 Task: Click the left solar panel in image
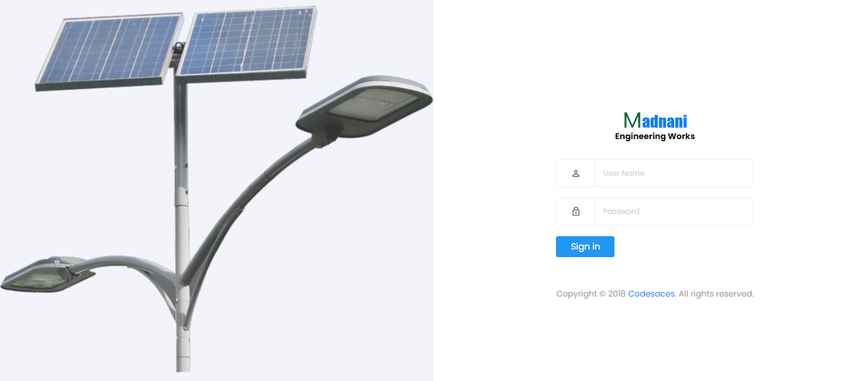(x=108, y=51)
